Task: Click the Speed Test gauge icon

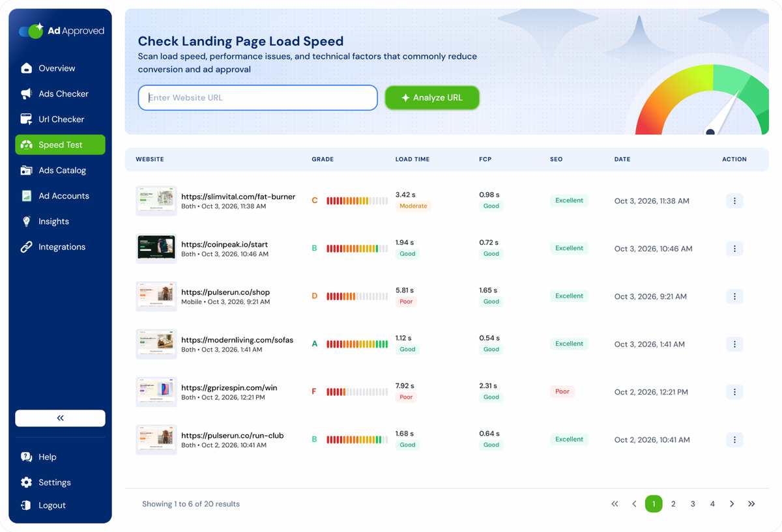Action: pyautogui.click(x=27, y=145)
